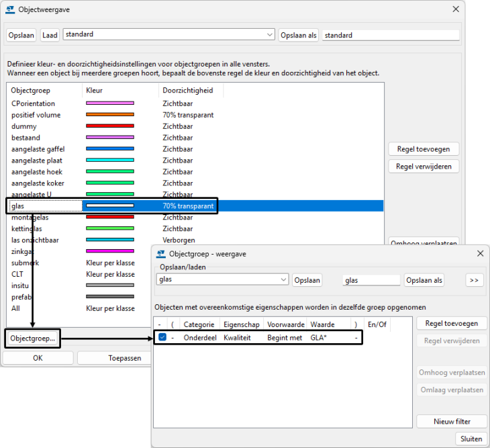Toggle the checkbox in the Onderdeel Kwaliteit rule
This screenshot has height=448, width=490.
[x=162, y=337]
